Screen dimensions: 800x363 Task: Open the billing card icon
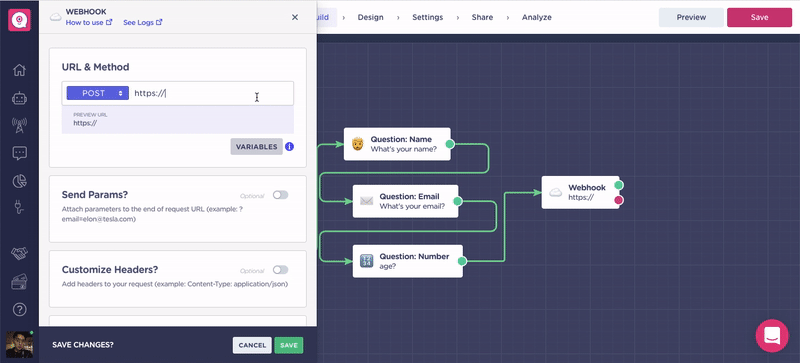19,281
